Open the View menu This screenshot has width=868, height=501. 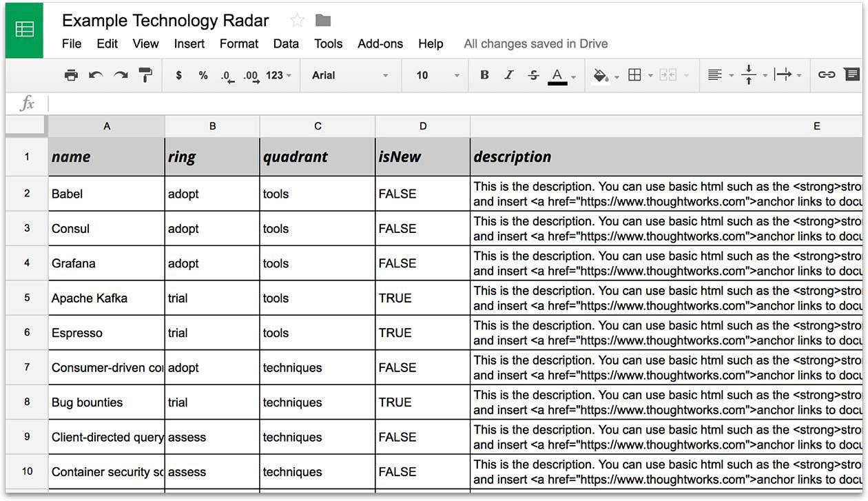(145, 43)
